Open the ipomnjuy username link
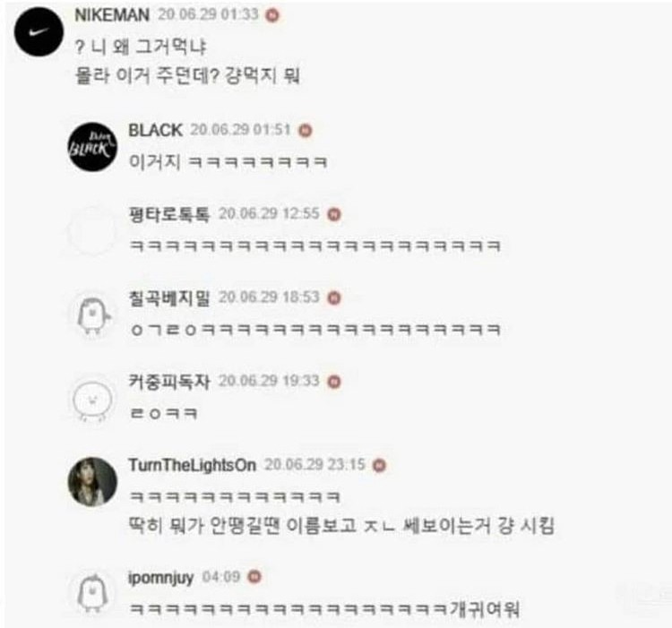The width and height of the screenshot is (672, 628). (161, 578)
